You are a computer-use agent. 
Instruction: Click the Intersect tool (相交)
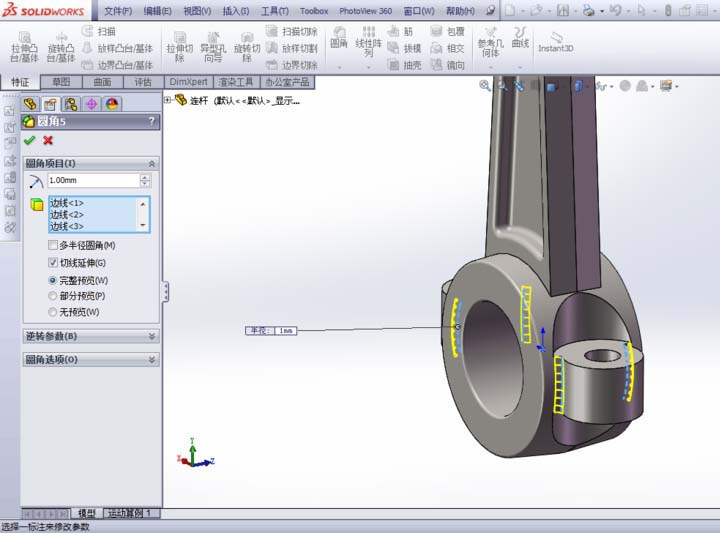448,48
